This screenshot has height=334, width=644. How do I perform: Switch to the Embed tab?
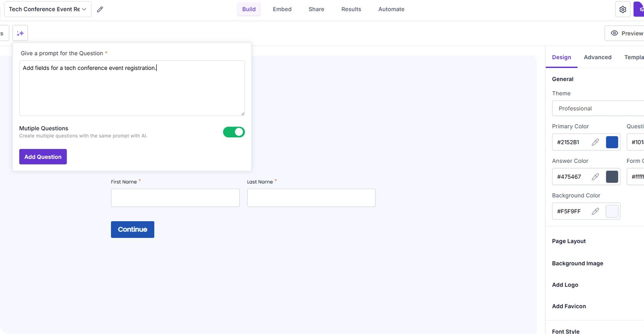(x=282, y=9)
